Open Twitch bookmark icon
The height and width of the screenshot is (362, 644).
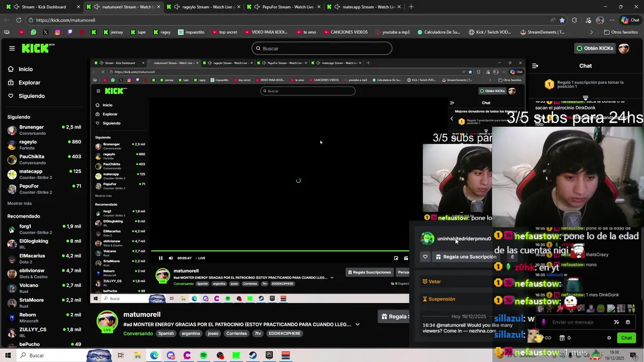click(x=69, y=32)
